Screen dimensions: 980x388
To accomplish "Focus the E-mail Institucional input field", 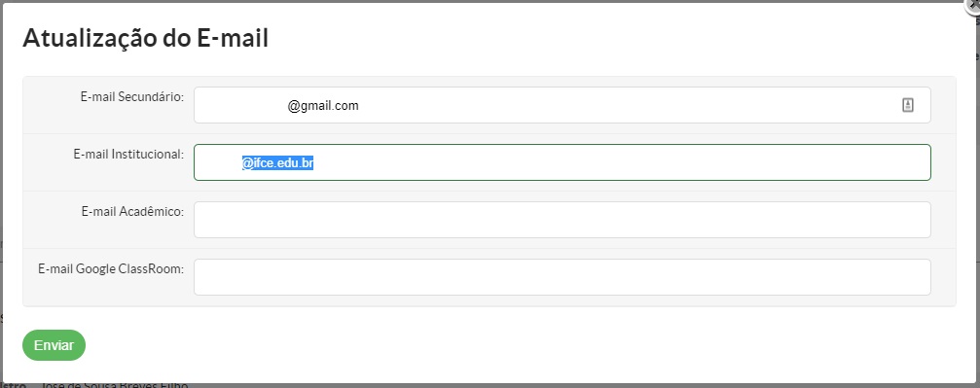I will click(x=562, y=162).
